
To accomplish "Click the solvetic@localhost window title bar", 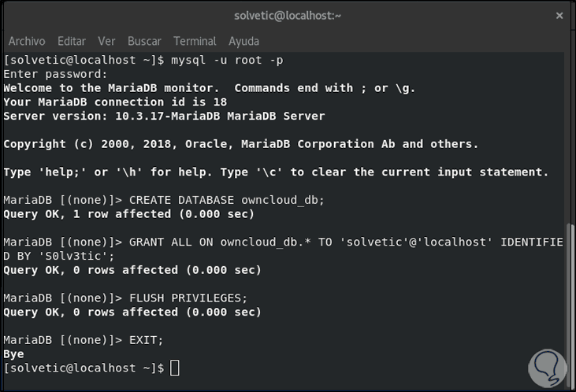I will (287, 15).
